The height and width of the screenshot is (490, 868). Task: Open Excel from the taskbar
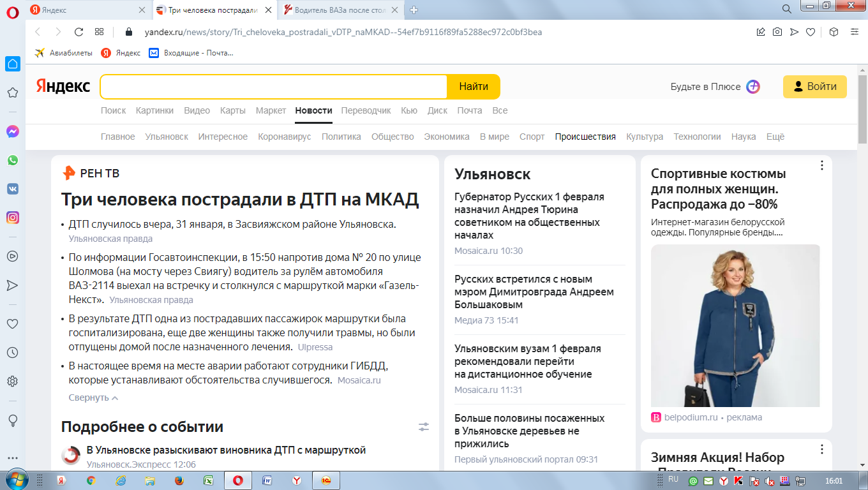coord(208,480)
